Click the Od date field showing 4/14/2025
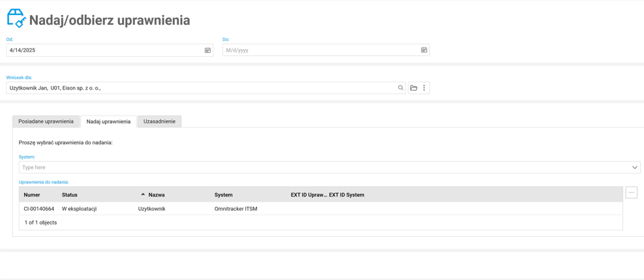 pos(104,50)
